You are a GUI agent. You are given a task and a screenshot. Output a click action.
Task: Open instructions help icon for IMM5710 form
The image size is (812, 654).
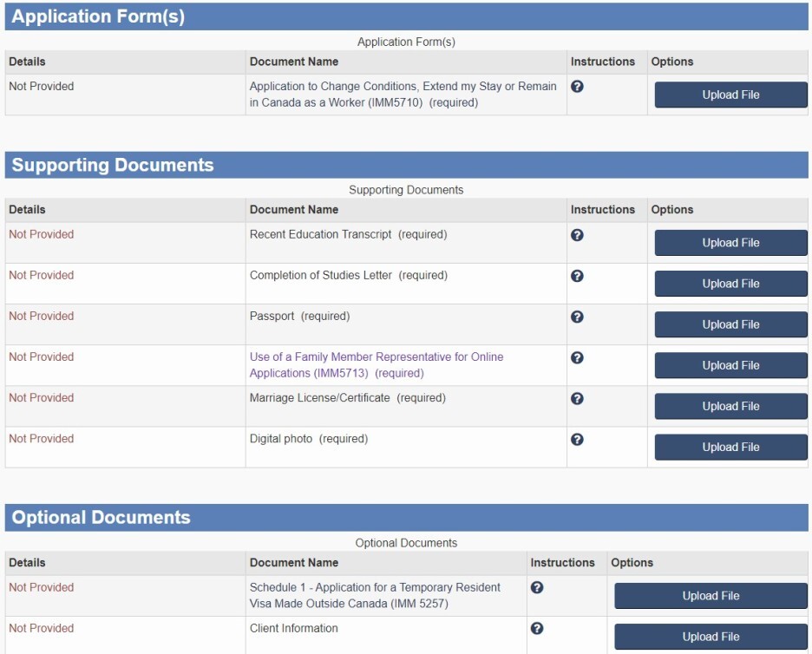[577, 87]
